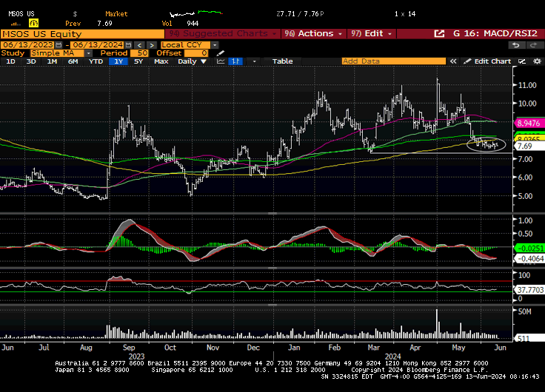Shift date range forward with right arrow

152,45
